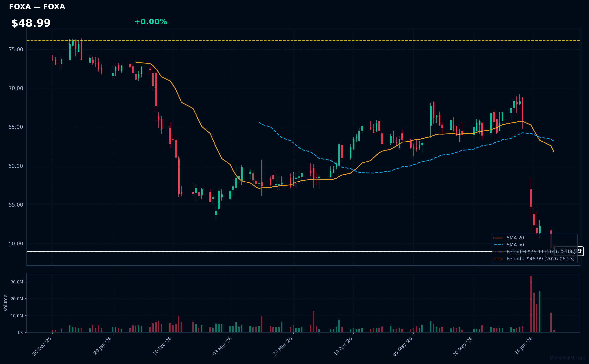Click the Period L $48.99 legend entry
Image resolution: width=589 pixels, height=364 pixels.
point(534,259)
